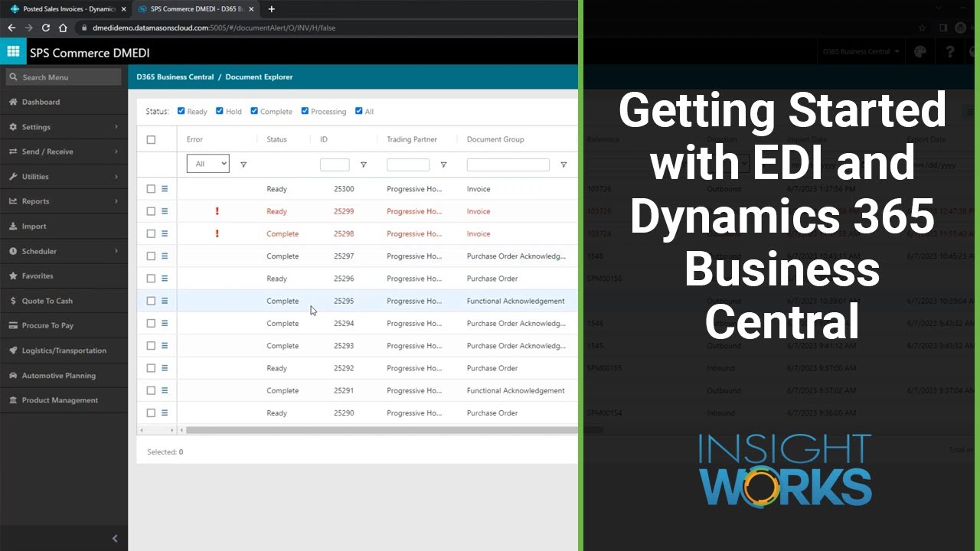Click the Document Explorer breadcrumb
Viewport: 980px width, 551px height.
point(259,77)
